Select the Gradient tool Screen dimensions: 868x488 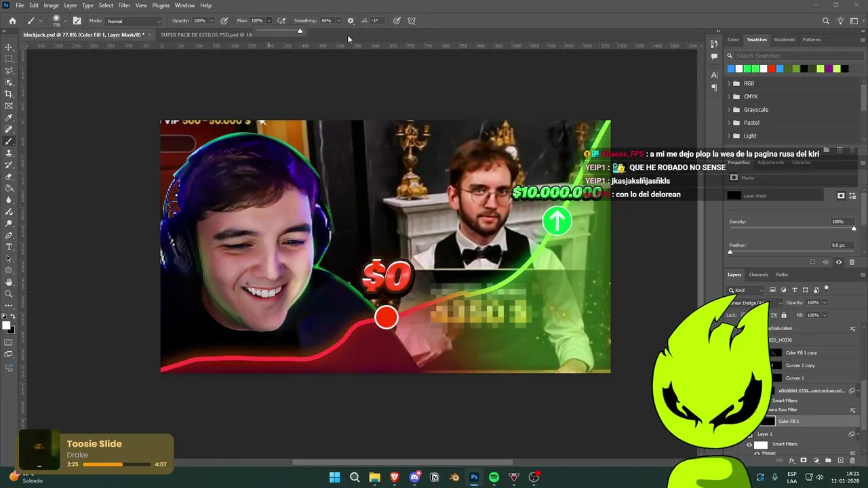pos(9,188)
